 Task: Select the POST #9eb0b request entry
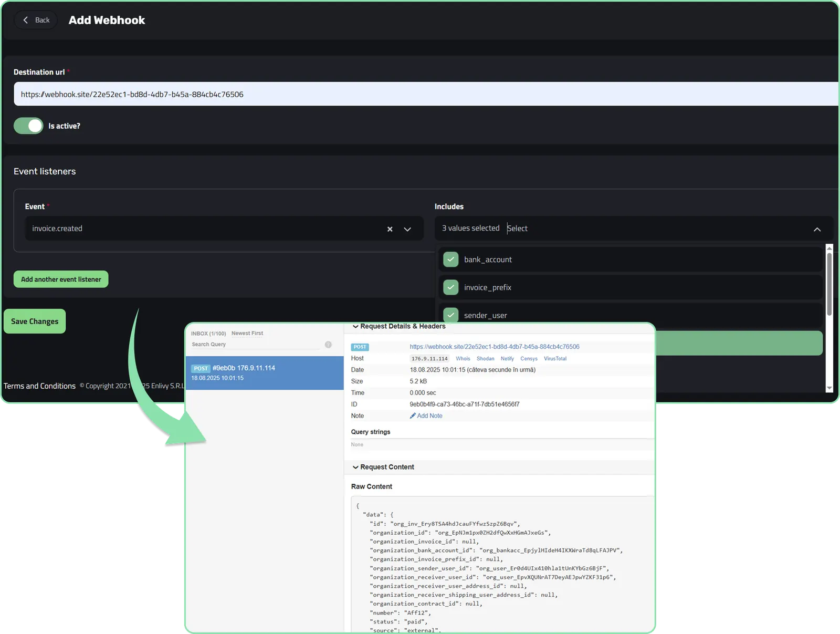tap(265, 373)
